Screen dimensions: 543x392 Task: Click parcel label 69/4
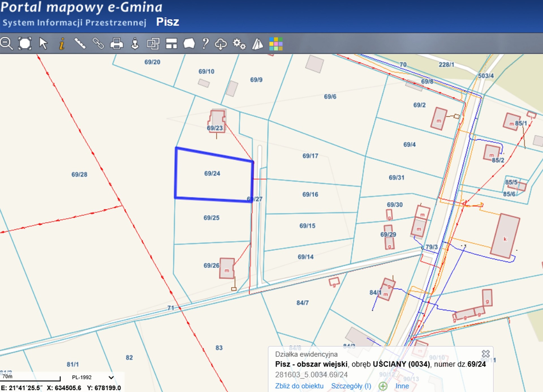[x=410, y=145]
